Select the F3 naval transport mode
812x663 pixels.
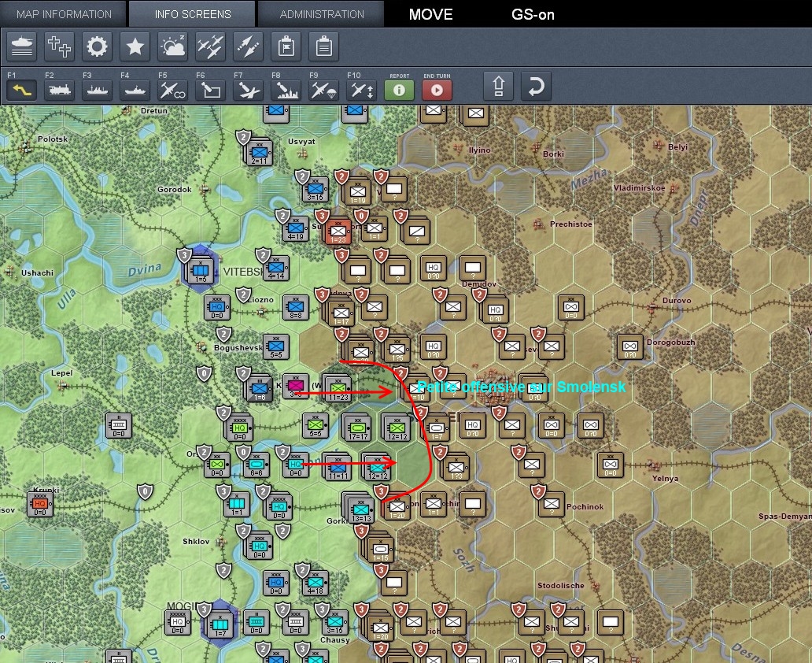tap(98, 90)
